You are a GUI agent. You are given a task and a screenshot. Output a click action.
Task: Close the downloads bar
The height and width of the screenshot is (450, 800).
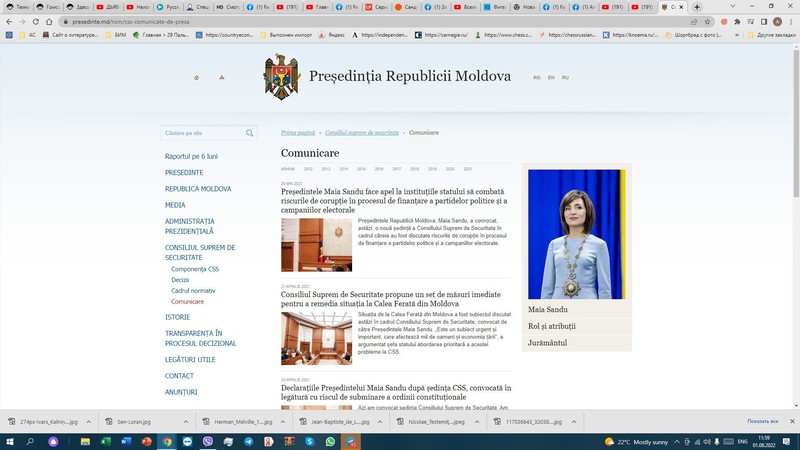coord(792,421)
